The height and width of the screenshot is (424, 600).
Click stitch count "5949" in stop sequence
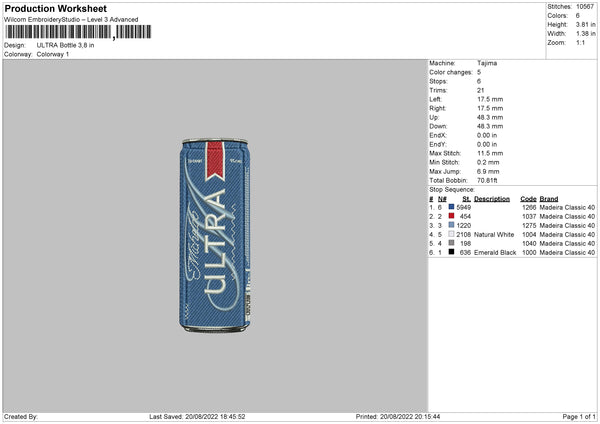coord(463,207)
